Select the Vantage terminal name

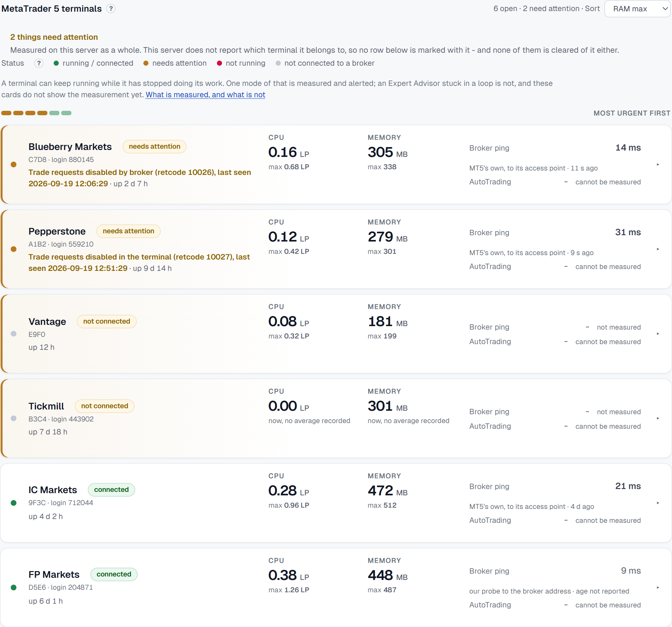47,321
